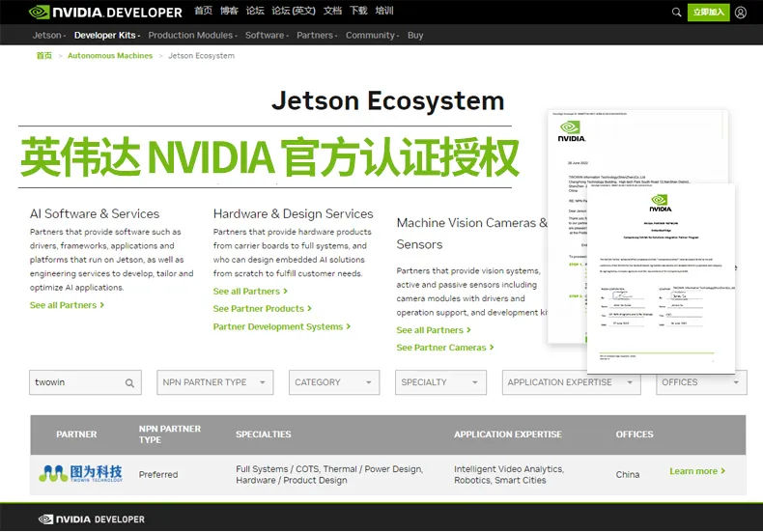Open APPLICATION EXPERTISE filter dropdown
This screenshot has width=763, height=532.
(x=571, y=382)
